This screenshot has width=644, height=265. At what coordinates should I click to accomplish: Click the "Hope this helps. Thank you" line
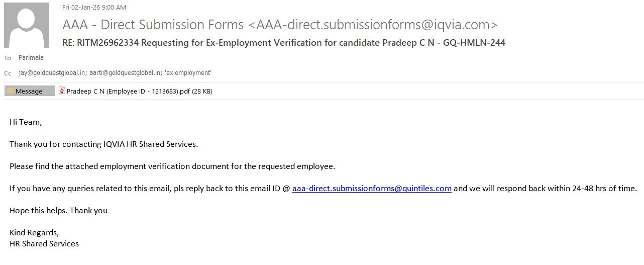click(58, 211)
